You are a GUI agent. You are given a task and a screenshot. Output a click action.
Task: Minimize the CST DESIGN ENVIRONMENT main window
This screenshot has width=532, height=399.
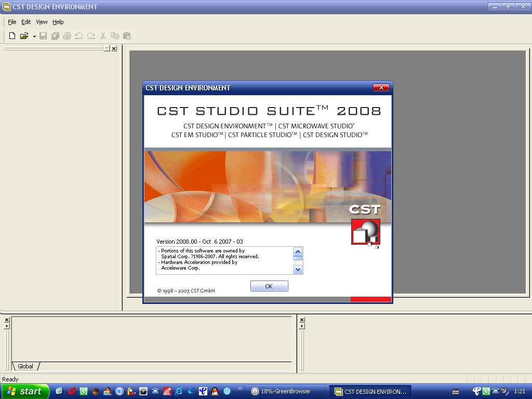[495, 6]
